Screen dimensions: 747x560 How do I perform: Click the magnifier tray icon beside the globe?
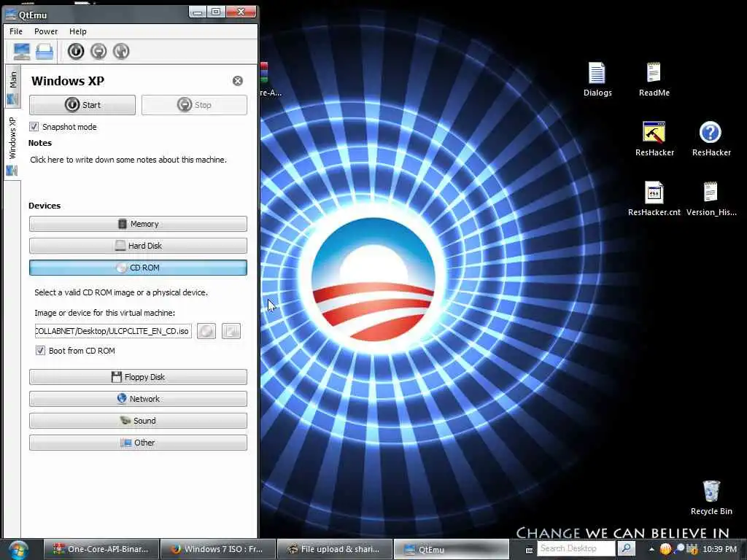coord(679,549)
